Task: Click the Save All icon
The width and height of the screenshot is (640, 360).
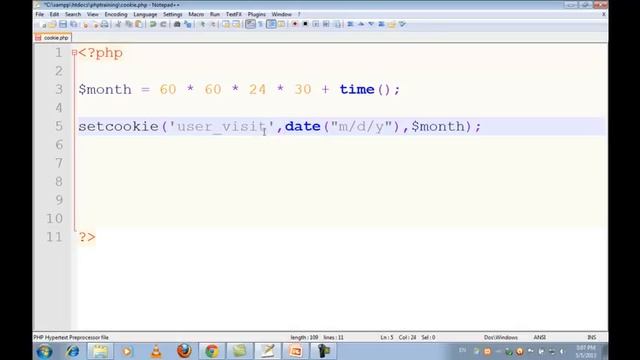Action: point(73,24)
